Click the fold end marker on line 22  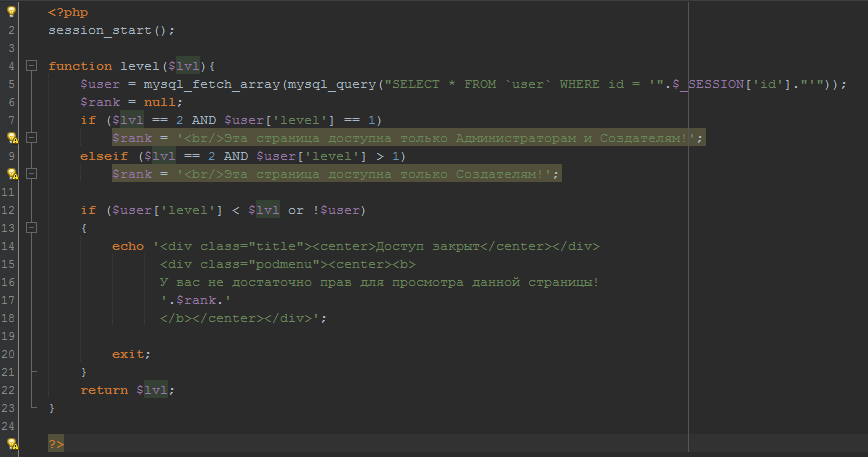pyautogui.click(x=31, y=372)
